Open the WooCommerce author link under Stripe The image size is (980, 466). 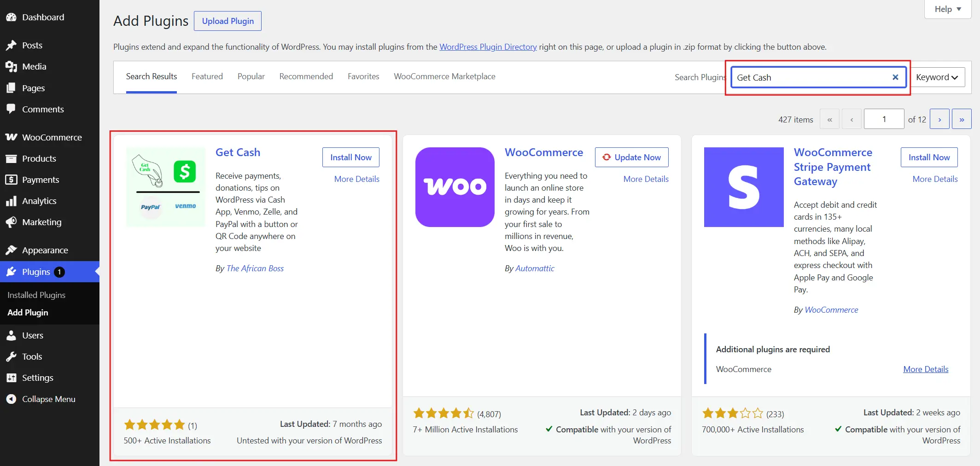click(831, 310)
